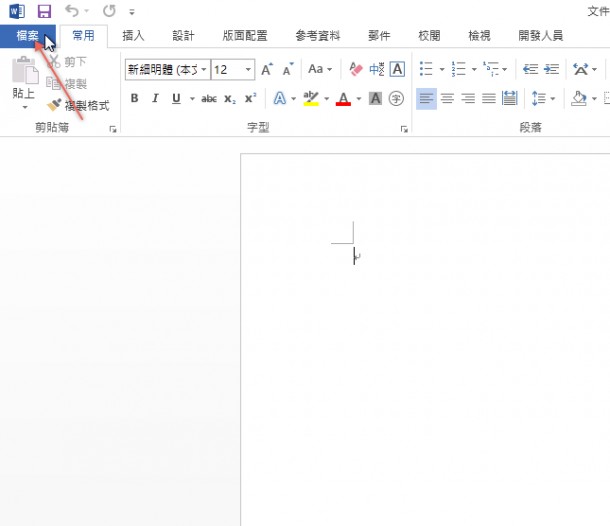The image size is (610, 526).
Task: Click the 複製格式 (Format Painter) button
Action: pyautogui.click(x=79, y=105)
